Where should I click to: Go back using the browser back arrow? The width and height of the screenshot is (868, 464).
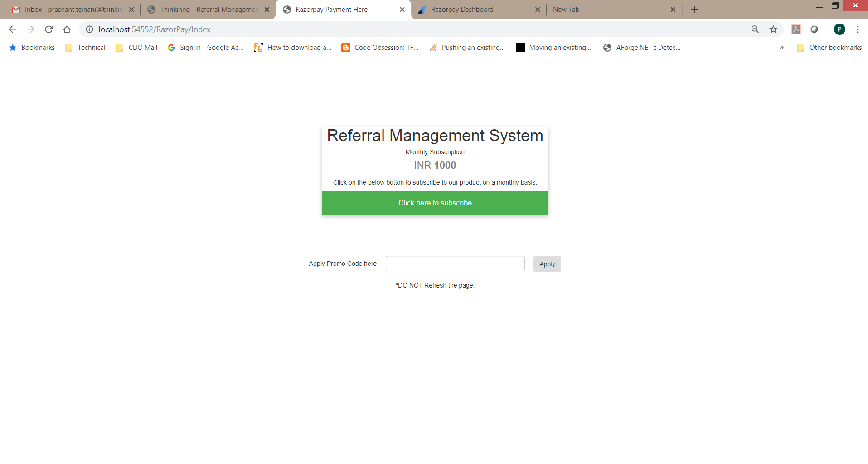[12, 29]
